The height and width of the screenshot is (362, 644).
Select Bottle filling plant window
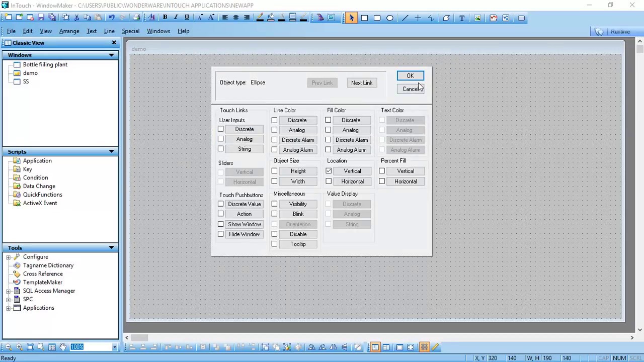[45, 64]
